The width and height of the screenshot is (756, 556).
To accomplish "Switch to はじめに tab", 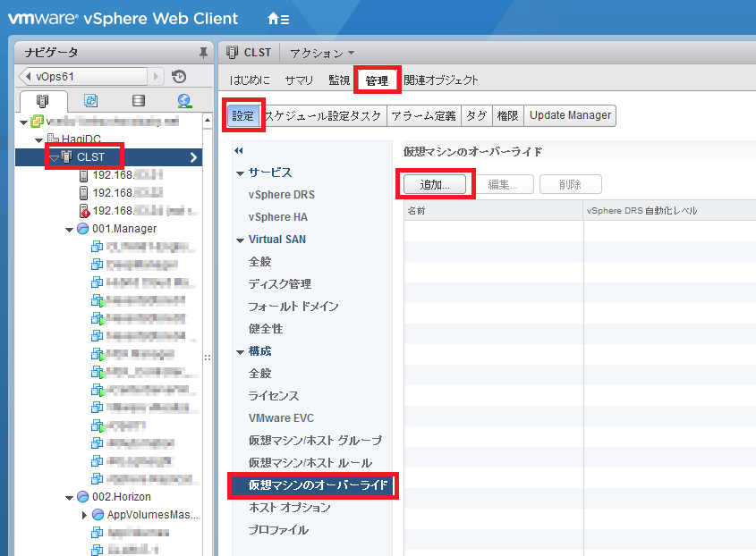I will (x=250, y=80).
